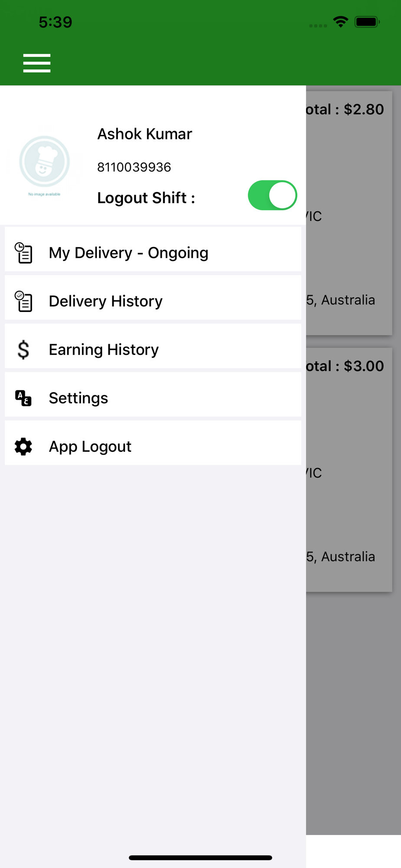Tap the chef avatar profile picture
Image resolution: width=401 pixels, height=868 pixels.
pyautogui.click(x=44, y=163)
